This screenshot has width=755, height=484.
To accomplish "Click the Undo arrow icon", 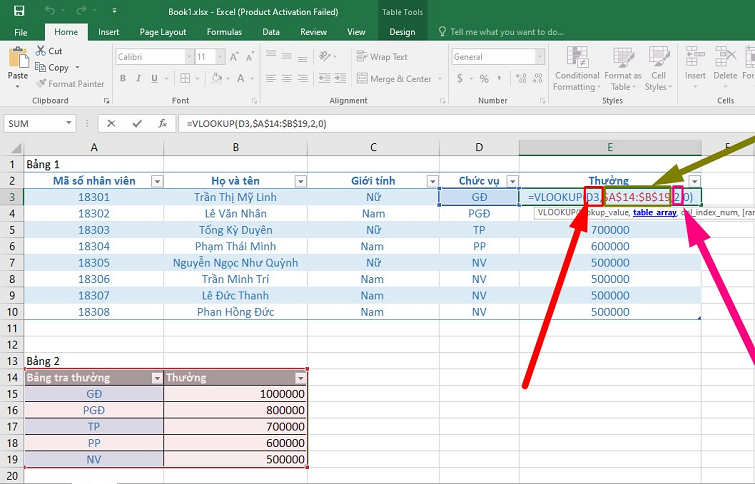I will coord(50,11).
